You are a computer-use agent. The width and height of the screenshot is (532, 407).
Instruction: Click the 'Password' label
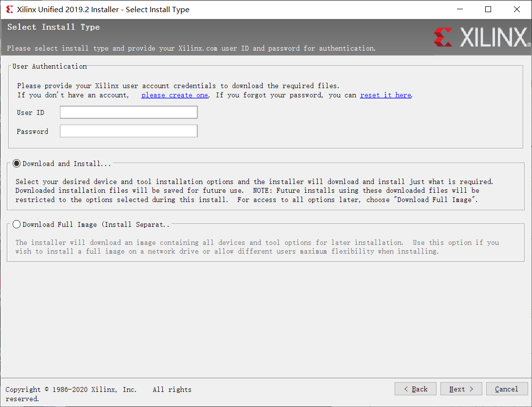tap(33, 131)
